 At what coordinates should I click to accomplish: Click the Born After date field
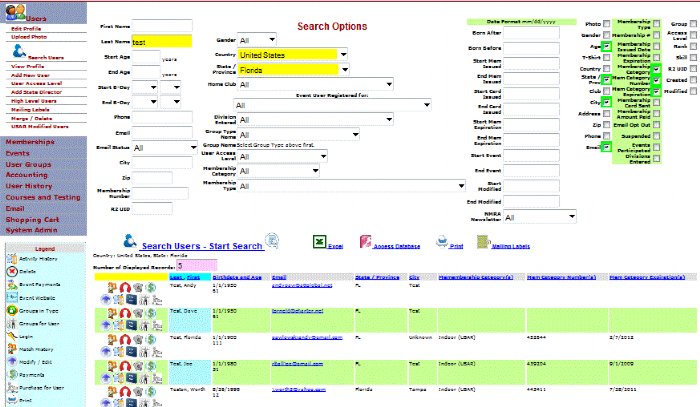(531, 33)
